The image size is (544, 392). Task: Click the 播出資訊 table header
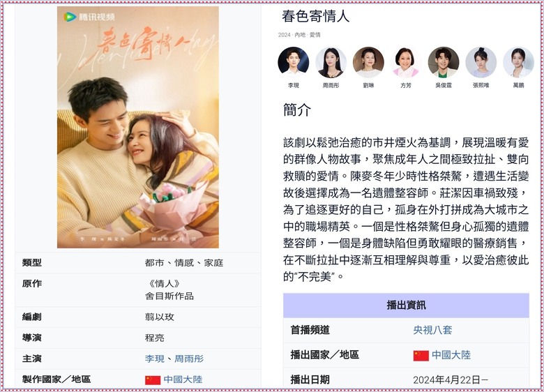[406, 306]
